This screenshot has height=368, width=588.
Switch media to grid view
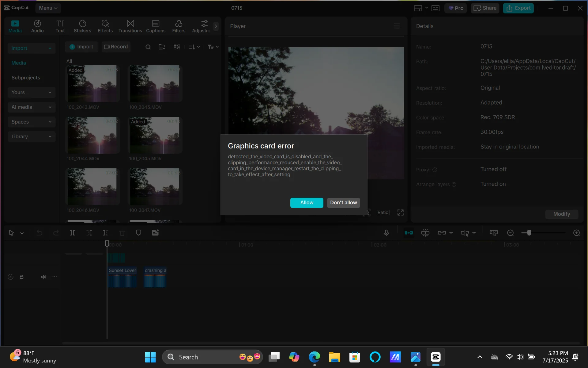(177, 47)
